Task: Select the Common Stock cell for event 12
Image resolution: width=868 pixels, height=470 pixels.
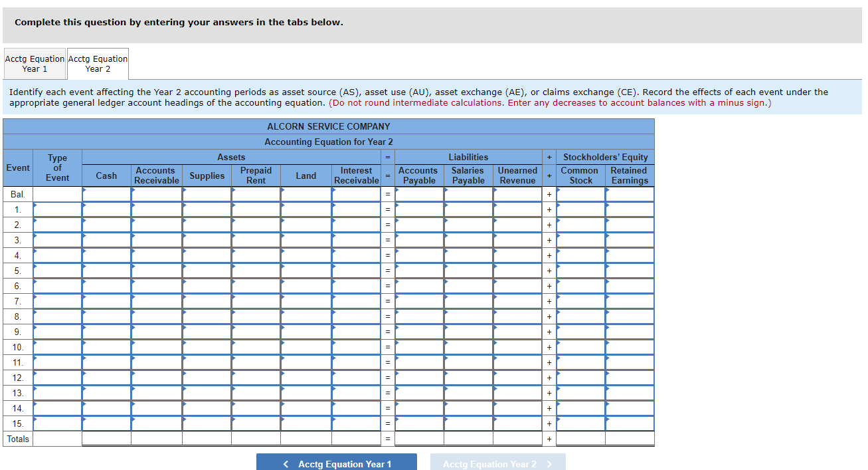Action: (581, 378)
